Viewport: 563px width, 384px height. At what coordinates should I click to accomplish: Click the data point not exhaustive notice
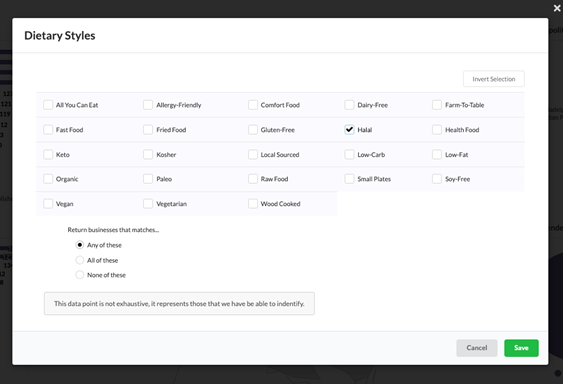tap(179, 304)
